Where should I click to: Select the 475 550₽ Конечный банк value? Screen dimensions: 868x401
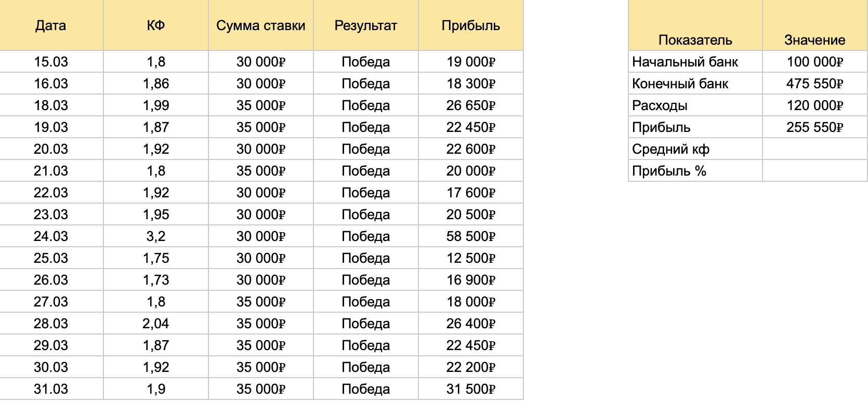coord(814,84)
